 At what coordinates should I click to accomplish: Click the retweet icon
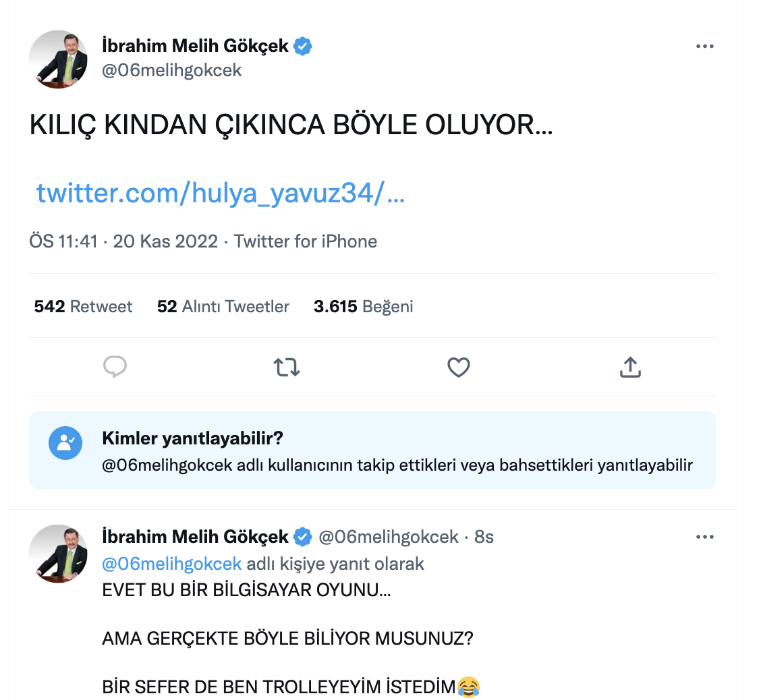[287, 367]
